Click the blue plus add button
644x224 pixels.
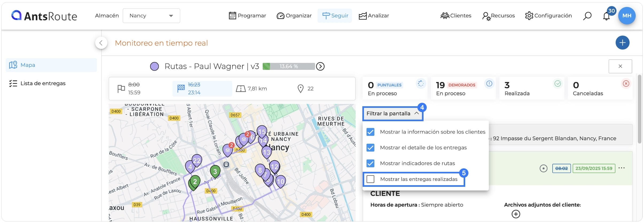pyautogui.click(x=622, y=43)
